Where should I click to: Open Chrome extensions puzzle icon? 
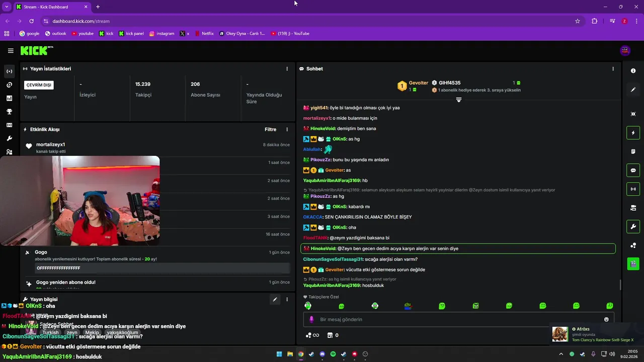tap(595, 21)
